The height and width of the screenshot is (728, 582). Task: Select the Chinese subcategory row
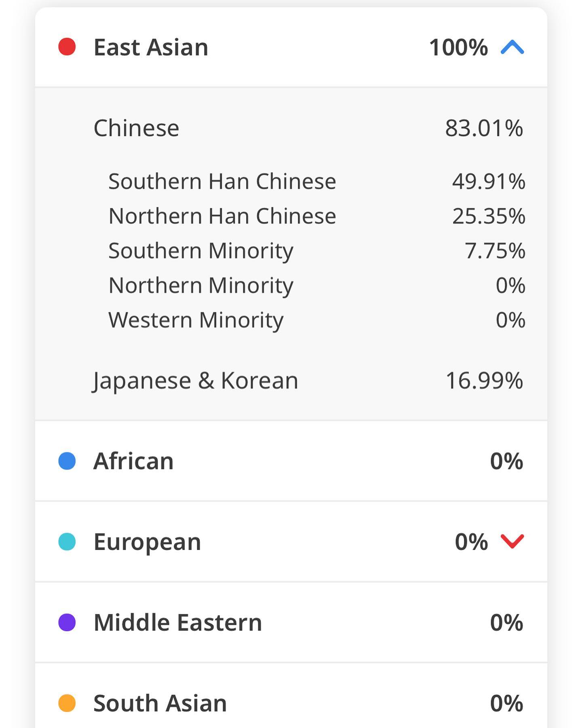click(x=291, y=128)
